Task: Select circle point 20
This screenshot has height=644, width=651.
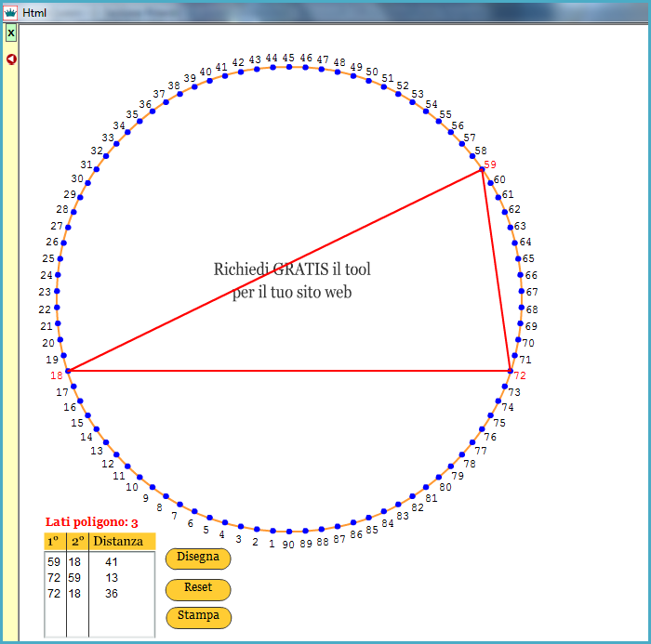Action: (60, 339)
